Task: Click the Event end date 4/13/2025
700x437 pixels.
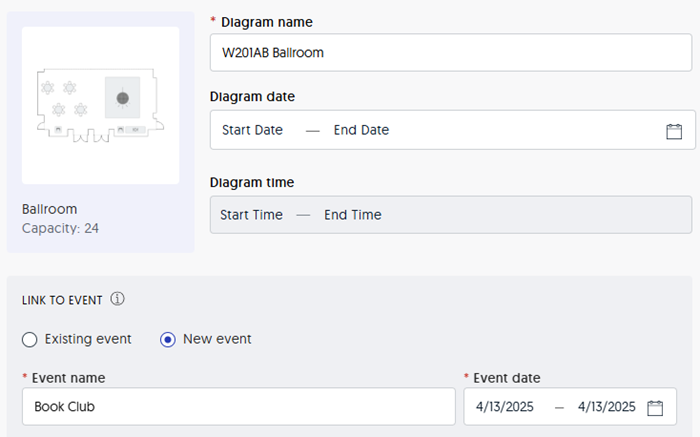Action: click(x=606, y=407)
